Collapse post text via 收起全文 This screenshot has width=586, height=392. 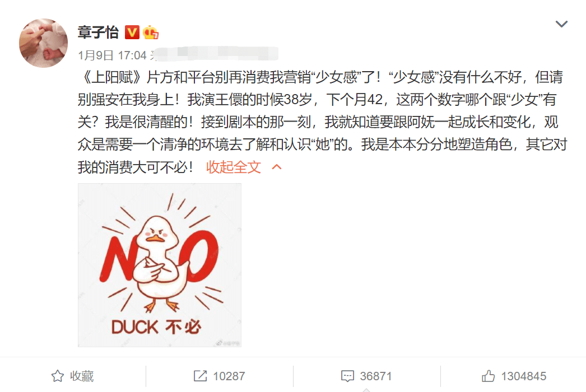[x=234, y=167]
